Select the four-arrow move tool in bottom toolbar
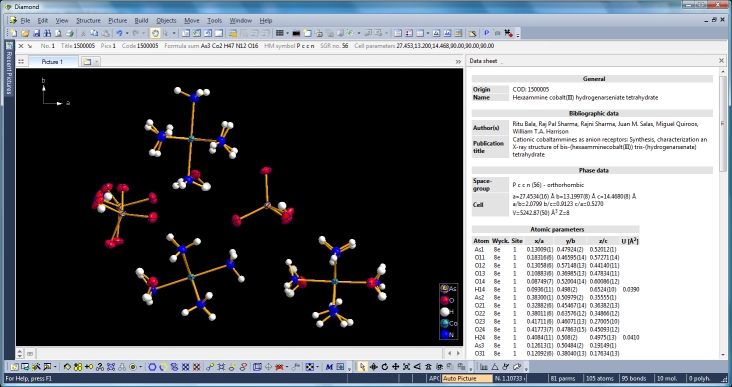 (395, 367)
